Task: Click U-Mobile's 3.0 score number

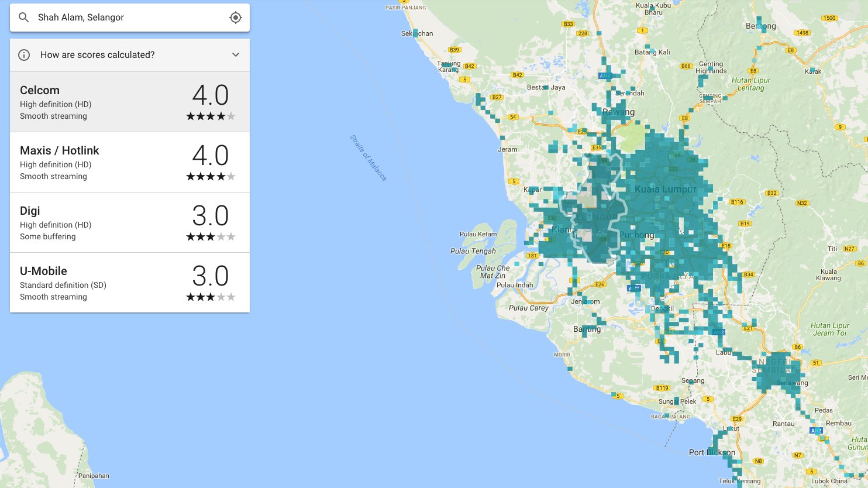Action: coord(211,276)
